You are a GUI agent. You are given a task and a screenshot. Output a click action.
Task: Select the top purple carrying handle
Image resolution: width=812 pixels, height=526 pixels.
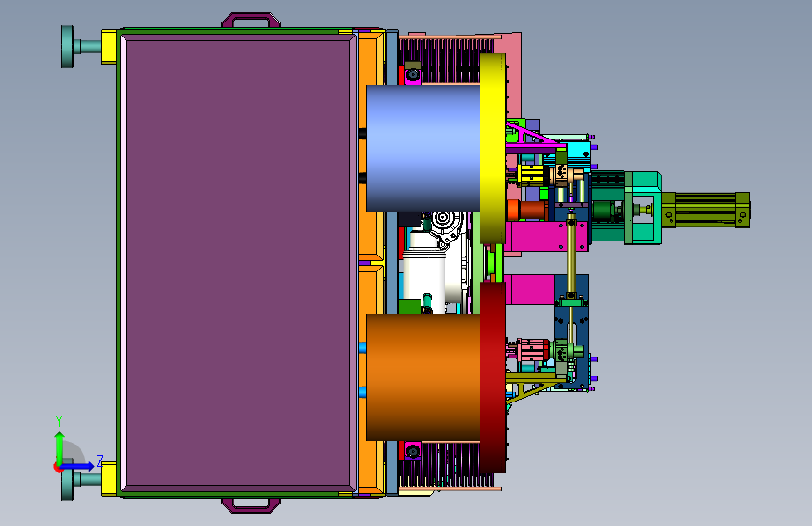coord(251,21)
